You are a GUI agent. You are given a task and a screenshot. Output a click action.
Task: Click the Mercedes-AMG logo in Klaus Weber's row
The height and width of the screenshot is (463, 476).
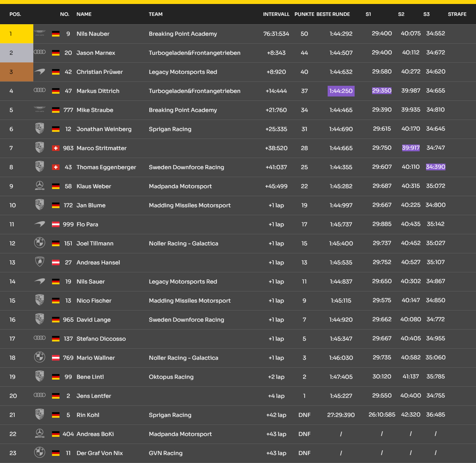pyautogui.click(x=40, y=186)
